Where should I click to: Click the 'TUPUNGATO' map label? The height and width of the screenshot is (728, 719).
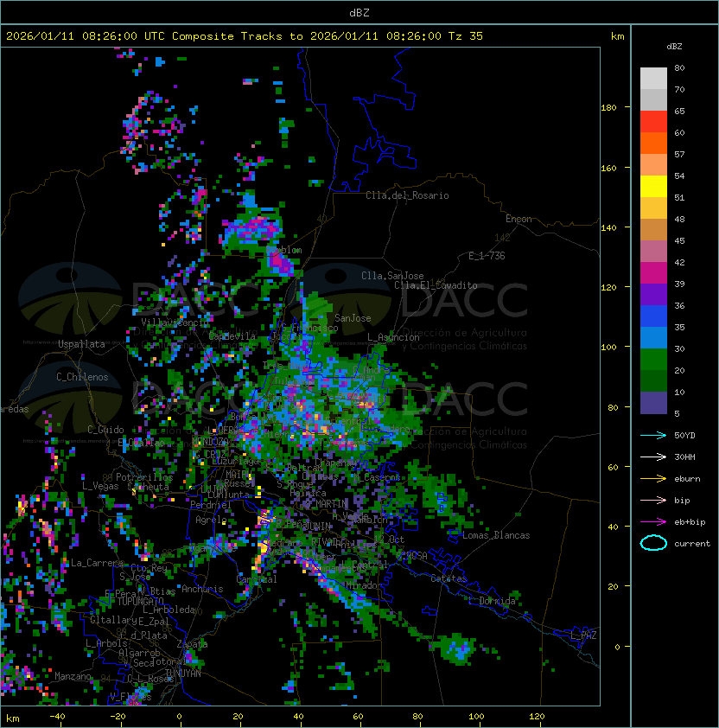click(x=140, y=602)
